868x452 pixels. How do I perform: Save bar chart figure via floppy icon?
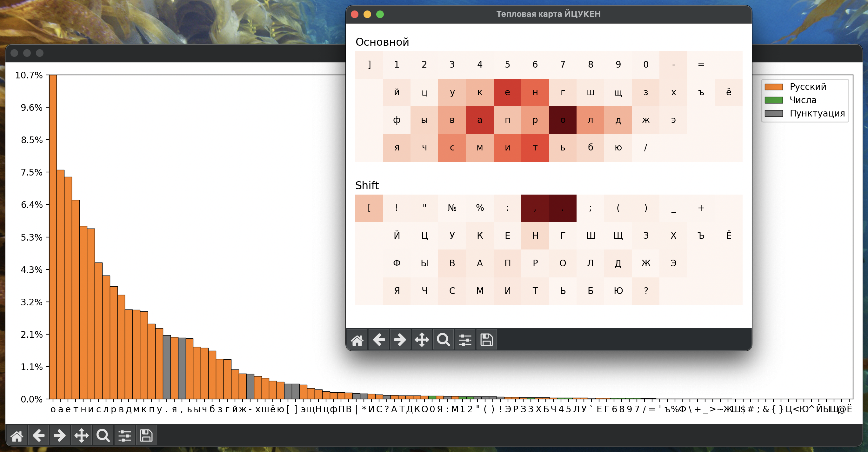(x=146, y=435)
